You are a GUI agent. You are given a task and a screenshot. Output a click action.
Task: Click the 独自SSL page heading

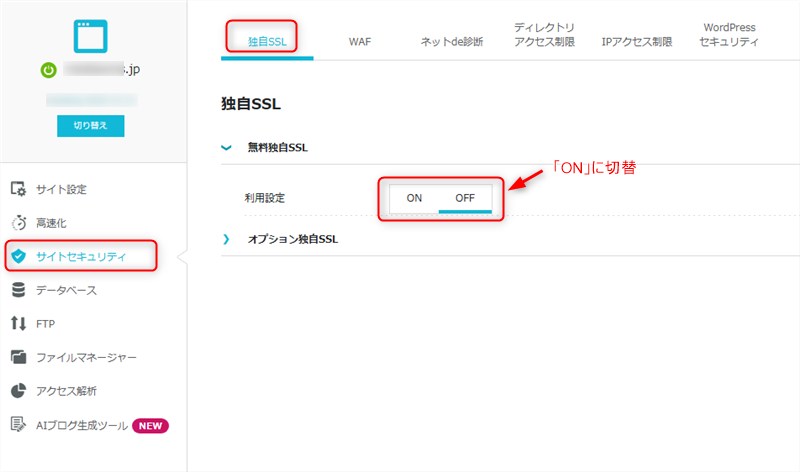click(251, 104)
